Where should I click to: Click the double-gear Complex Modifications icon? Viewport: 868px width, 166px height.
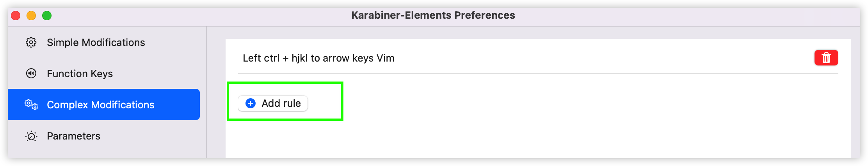click(x=31, y=104)
